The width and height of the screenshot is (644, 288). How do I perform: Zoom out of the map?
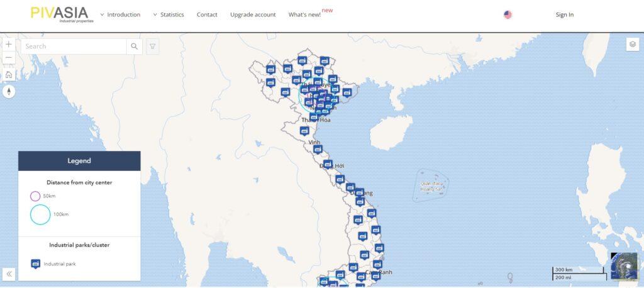9,58
